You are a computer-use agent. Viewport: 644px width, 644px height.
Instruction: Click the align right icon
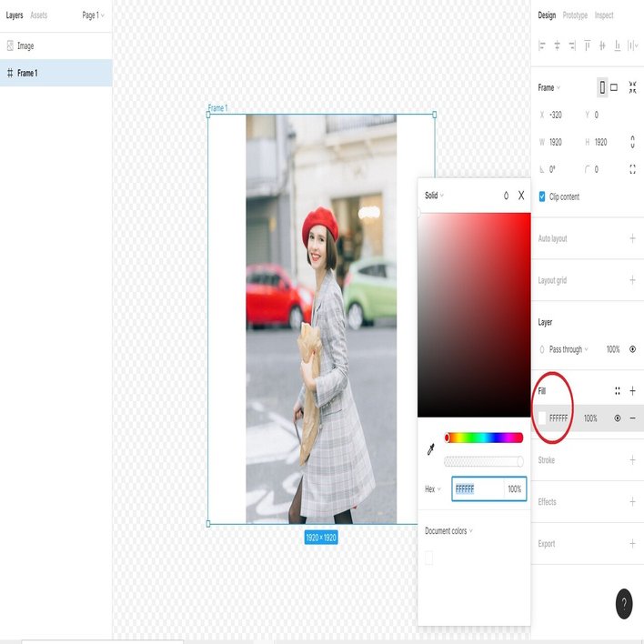[572, 45]
